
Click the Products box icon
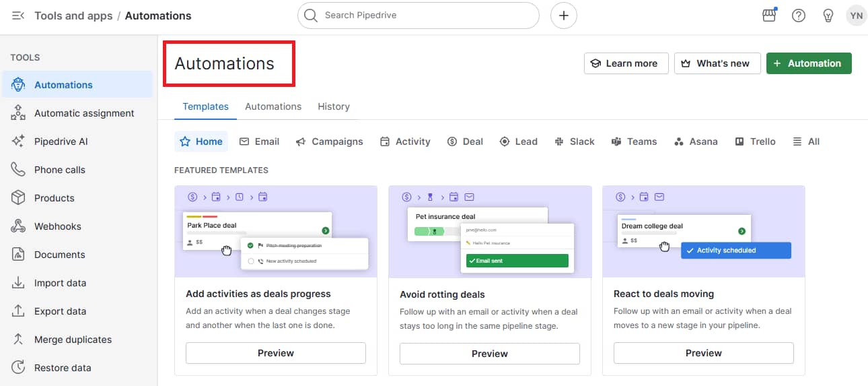(18, 198)
